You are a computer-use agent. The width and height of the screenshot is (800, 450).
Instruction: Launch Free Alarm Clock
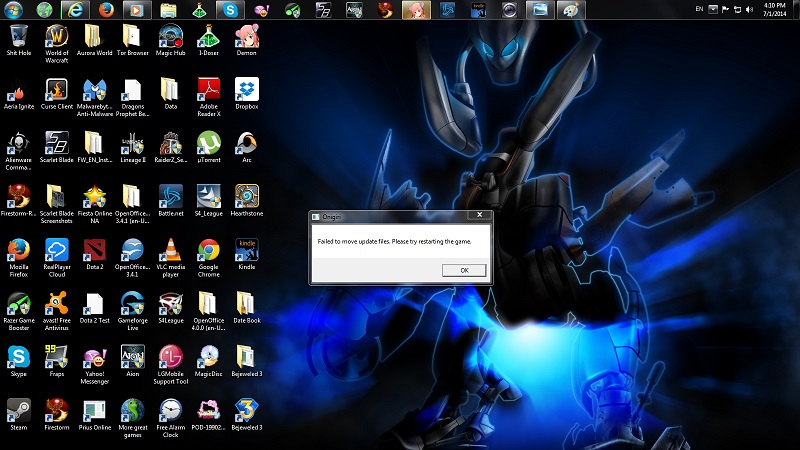point(170,419)
